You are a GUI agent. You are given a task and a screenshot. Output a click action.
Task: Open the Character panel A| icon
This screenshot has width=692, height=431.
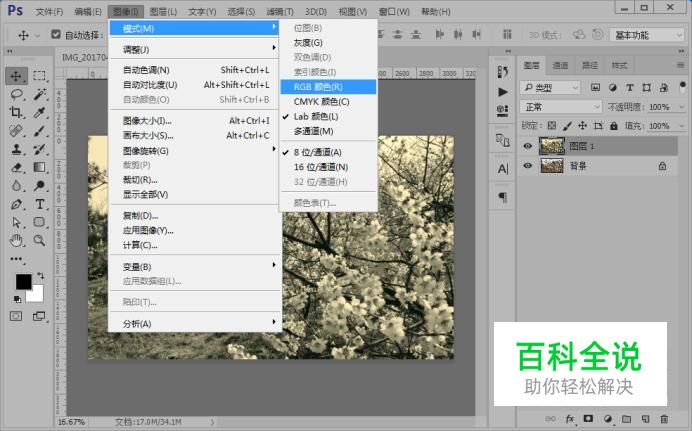point(503,169)
